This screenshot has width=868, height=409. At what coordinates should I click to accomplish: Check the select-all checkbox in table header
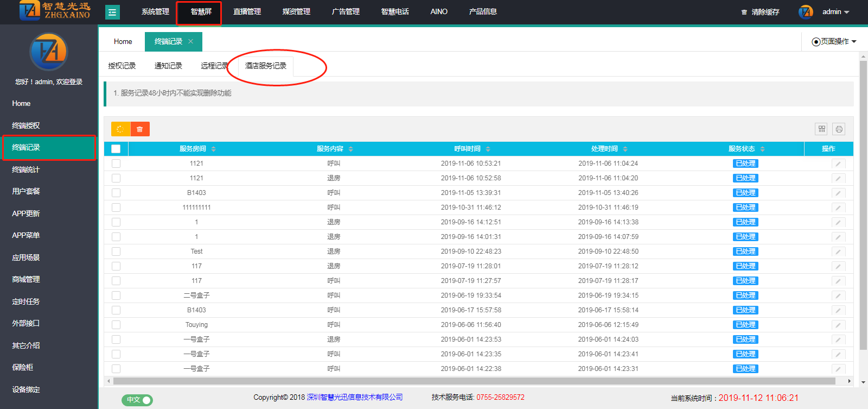(116, 149)
